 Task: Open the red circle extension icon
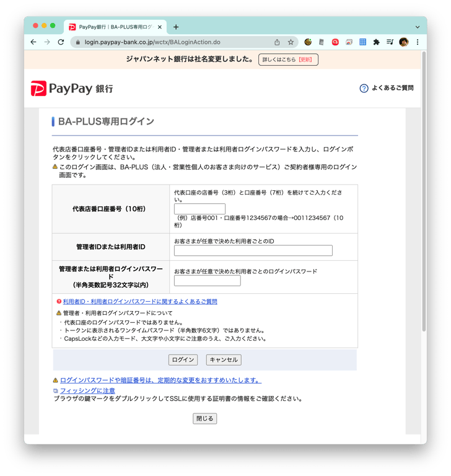(x=335, y=42)
